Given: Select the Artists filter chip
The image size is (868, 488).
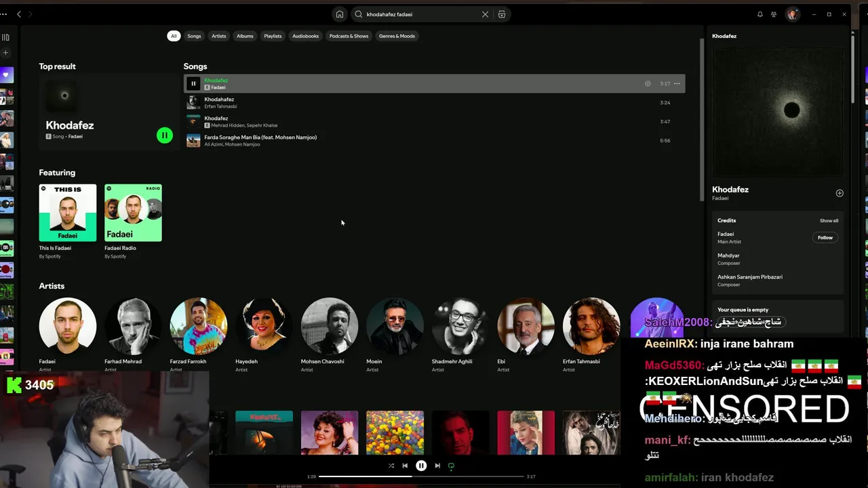Looking at the screenshot, I should (x=218, y=36).
